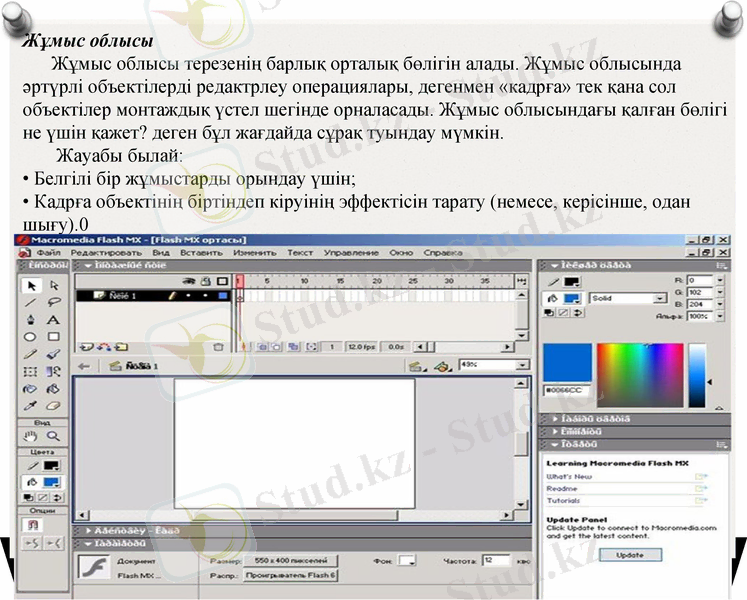747x600 pixels.
Task: Toggle show/hide all layers eye icon
Action: (x=189, y=281)
